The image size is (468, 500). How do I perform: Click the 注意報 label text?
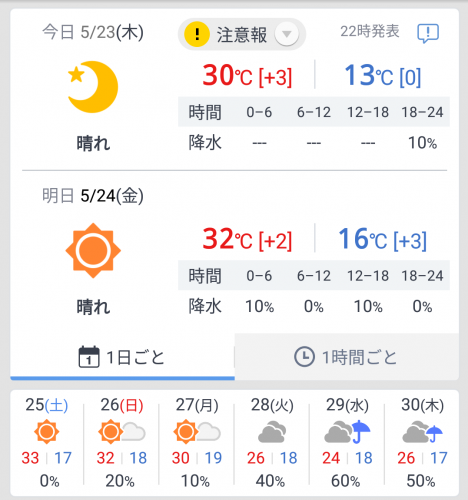pos(242,35)
